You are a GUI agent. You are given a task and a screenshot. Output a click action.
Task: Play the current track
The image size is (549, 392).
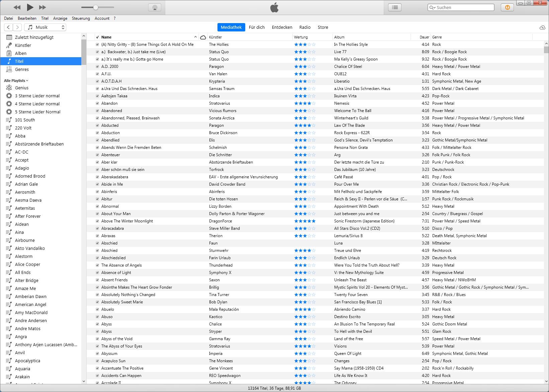[30, 7]
